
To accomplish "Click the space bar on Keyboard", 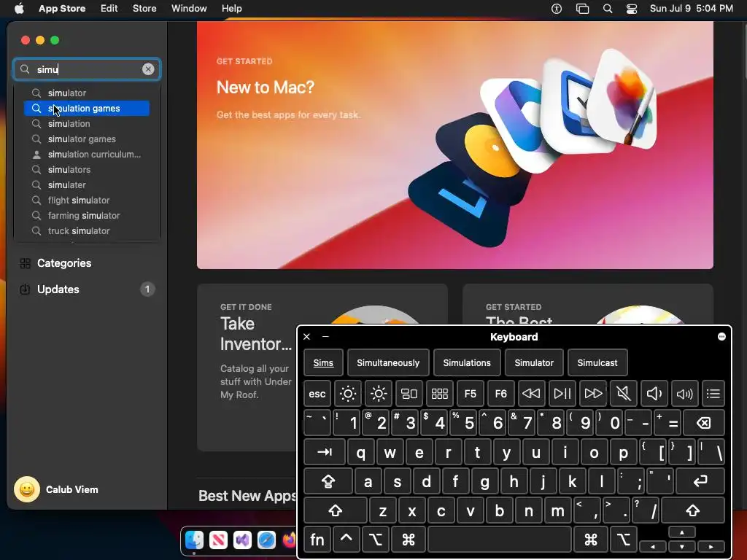I will (499, 540).
